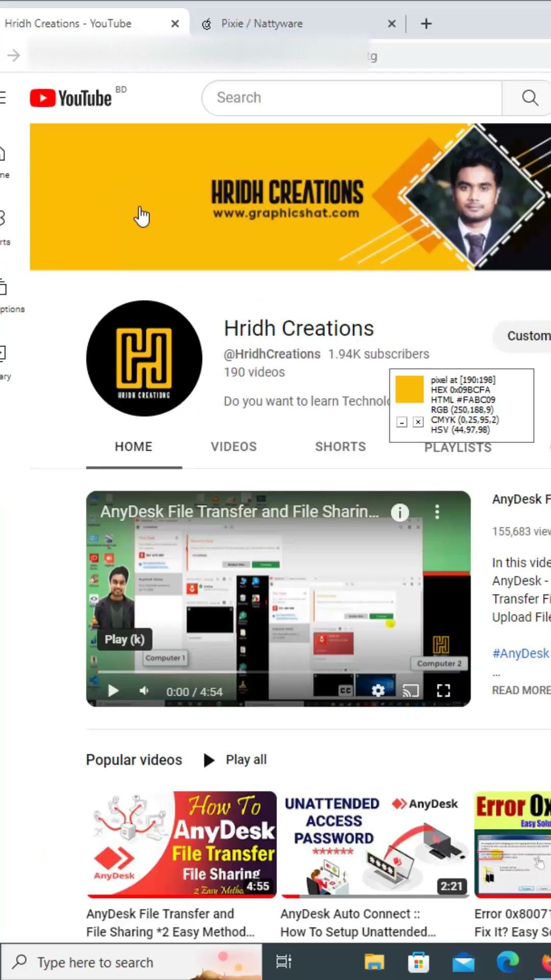The width and height of the screenshot is (551, 980).
Task: Open Shorts in the sidebar
Action: pos(4,229)
